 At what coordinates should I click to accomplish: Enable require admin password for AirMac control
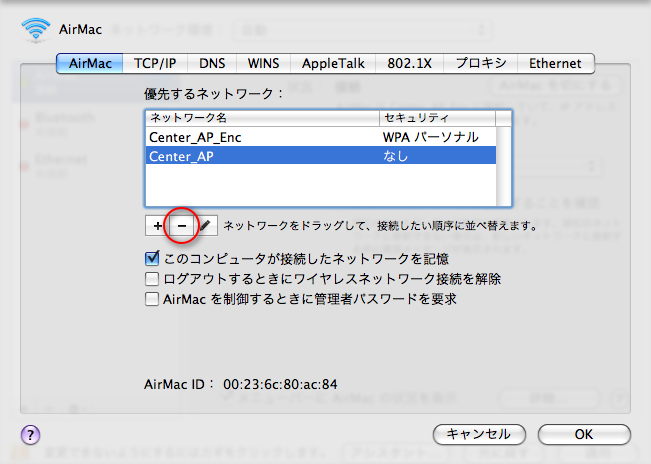(152, 299)
